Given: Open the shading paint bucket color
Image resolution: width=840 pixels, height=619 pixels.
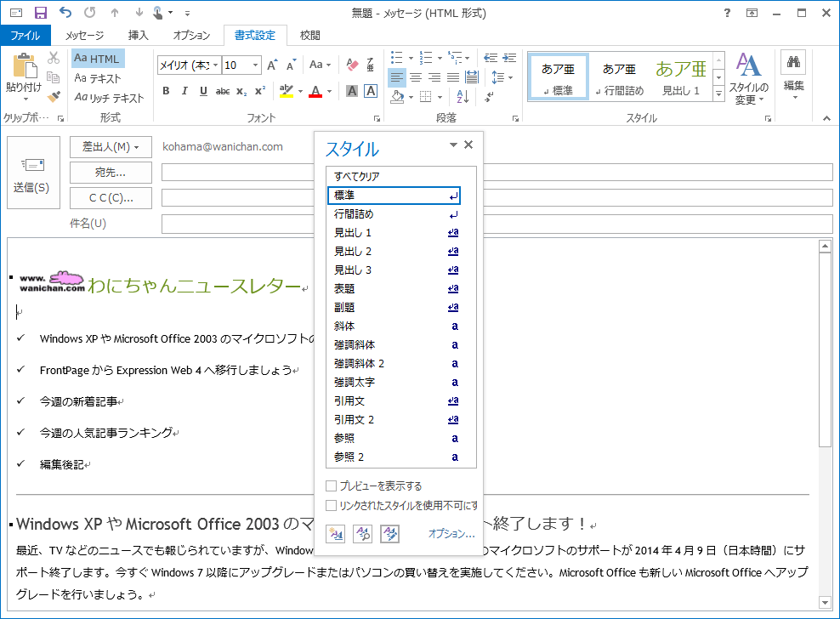Looking at the screenshot, I should coord(397,97).
